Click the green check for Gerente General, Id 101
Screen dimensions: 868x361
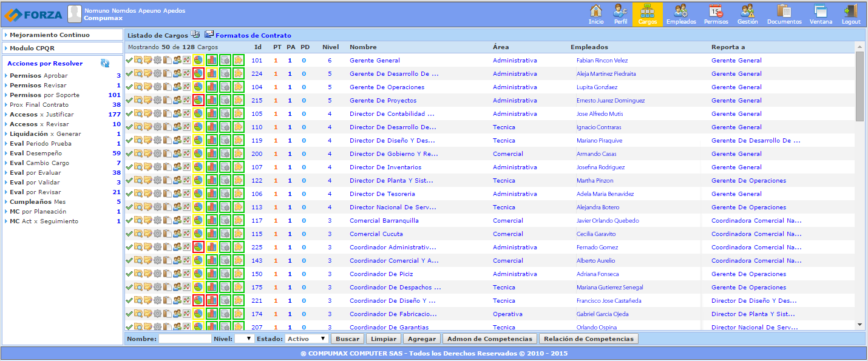[129, 60]
